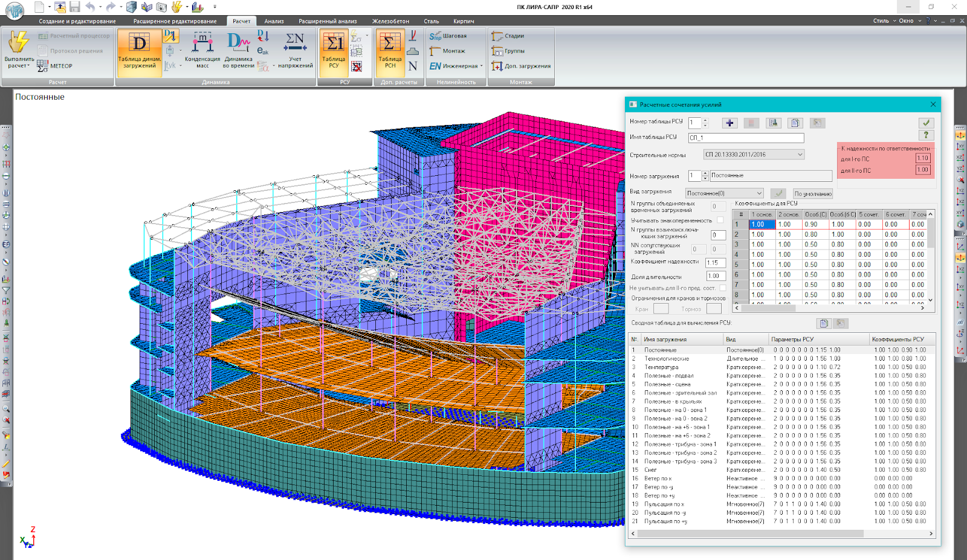Click the paintbrush table icon in dialog

(x=774, y=123)
